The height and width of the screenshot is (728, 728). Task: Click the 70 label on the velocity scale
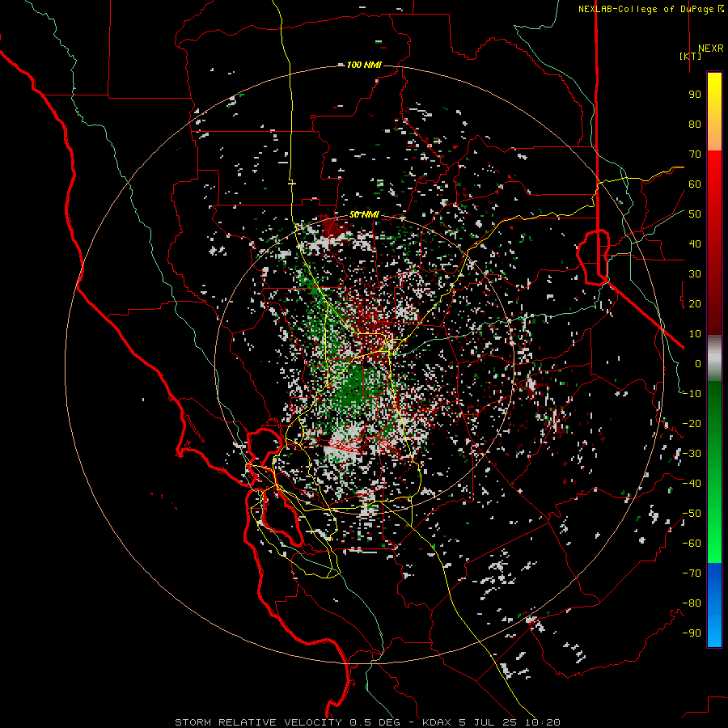click(x=695, y=154)
